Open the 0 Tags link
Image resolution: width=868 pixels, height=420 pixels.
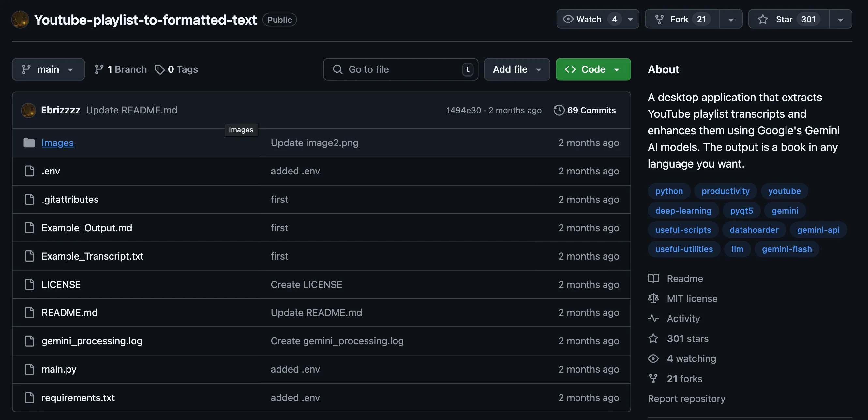176,69
